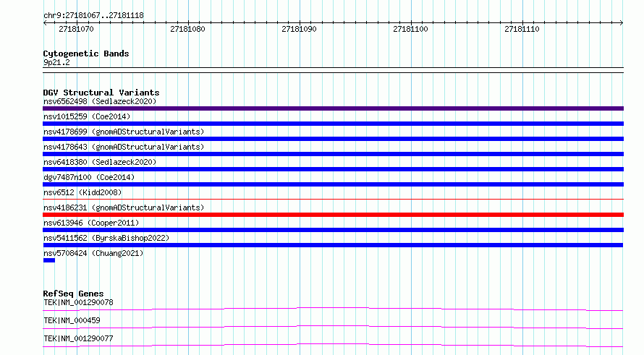Select dgv7487n100 (Coe2014) label
The width and height of the screenshot is (644, 355).
(x=89, y=177)
